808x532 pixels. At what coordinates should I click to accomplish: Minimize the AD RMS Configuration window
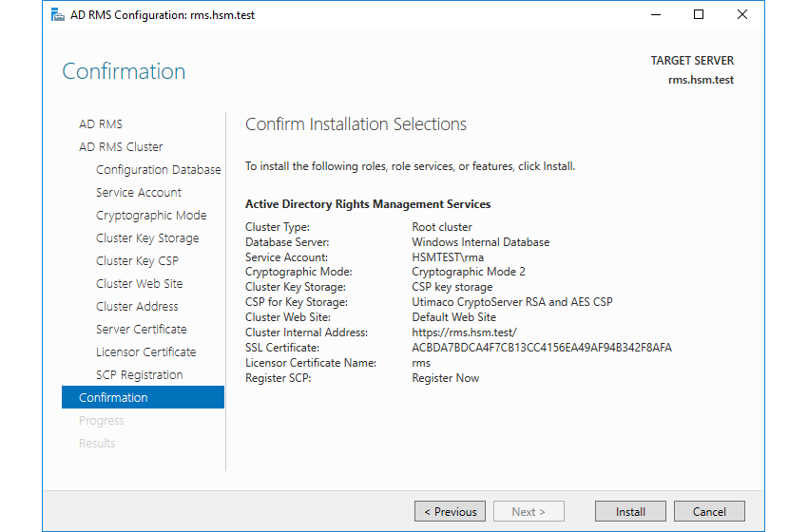tap(656, 15)
